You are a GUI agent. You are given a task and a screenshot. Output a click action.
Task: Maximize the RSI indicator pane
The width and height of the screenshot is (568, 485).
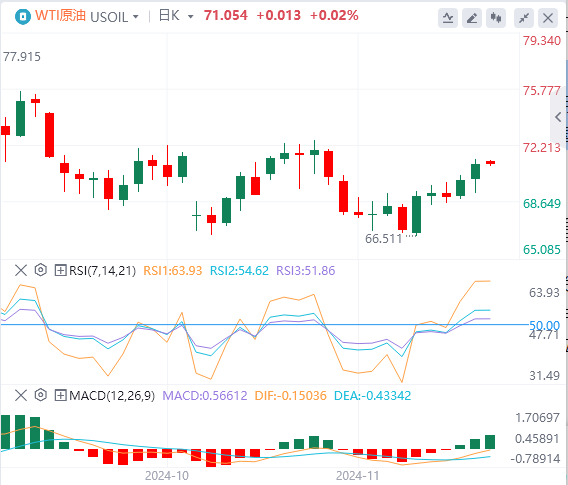coord(60,270)
